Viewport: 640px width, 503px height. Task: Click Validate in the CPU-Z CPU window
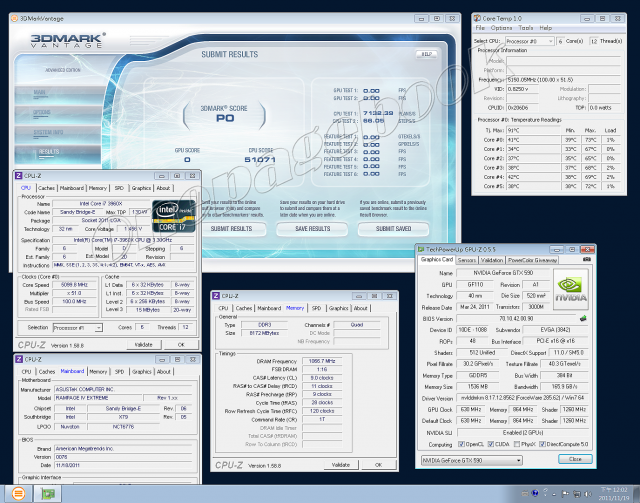coord(144,345)
